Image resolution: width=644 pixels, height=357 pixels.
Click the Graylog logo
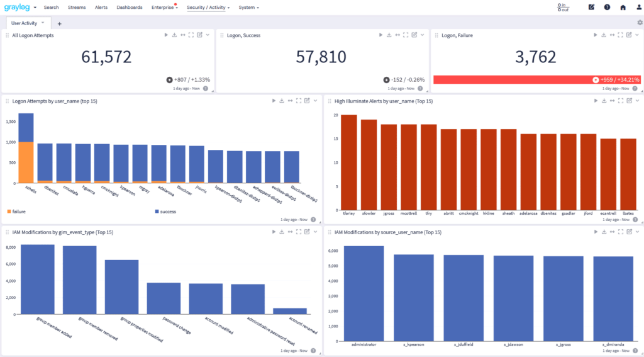pos(16,8)
